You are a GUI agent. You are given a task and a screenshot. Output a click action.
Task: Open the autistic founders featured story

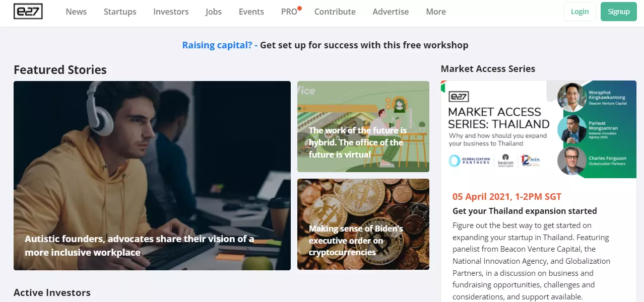point(140,245)
